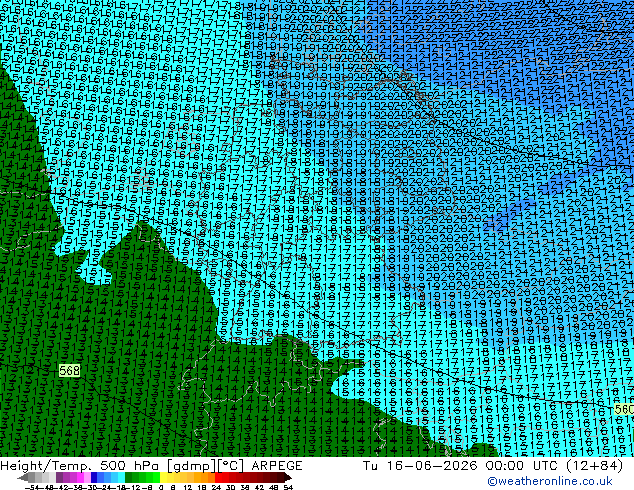The width and height of the screenshot is (634, 490).
Task: Click the ARPEGE model name label
Action: [277, 466]
